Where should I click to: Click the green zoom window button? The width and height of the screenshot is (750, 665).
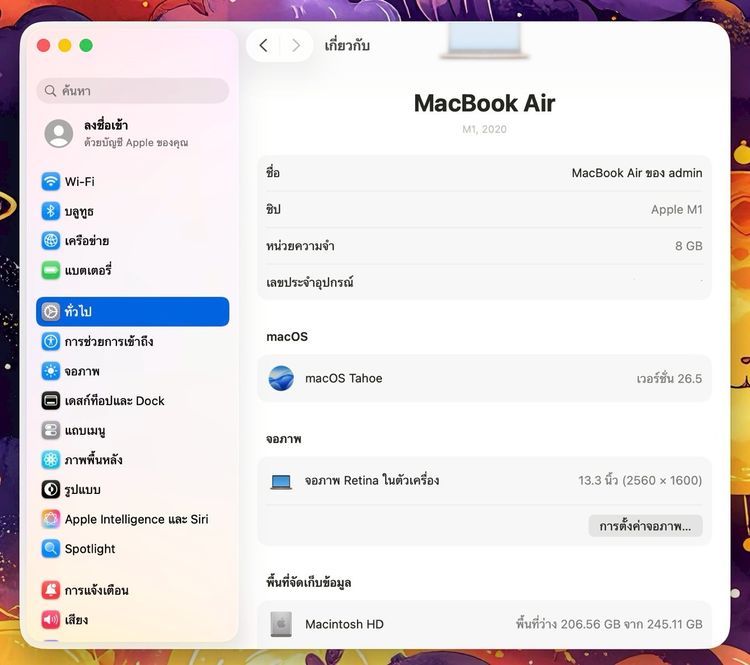tap(86, 45)
